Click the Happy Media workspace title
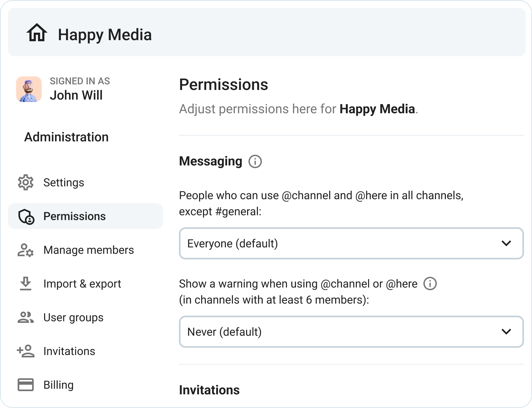Screen dimensions: 532x408 click(x=105, y=35)
